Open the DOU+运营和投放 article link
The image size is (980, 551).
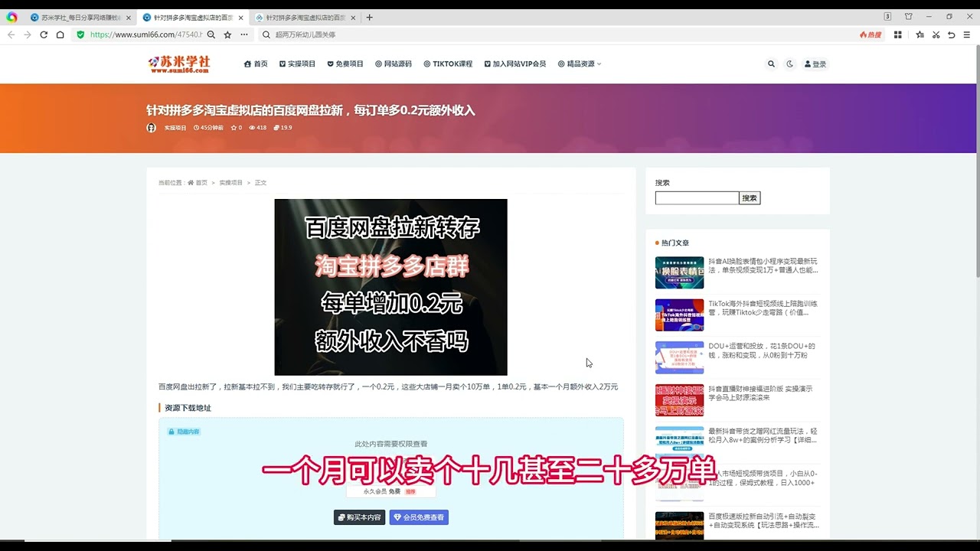click(x=763, y=350)
